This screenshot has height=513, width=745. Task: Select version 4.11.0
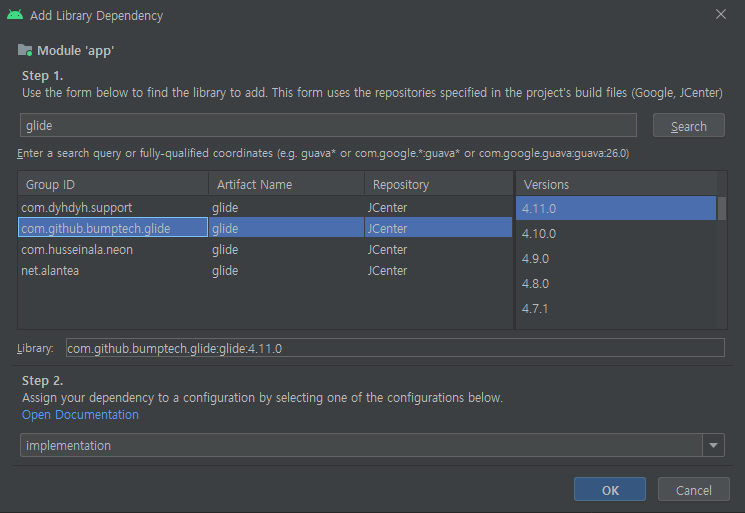click(x=616, y=208)
